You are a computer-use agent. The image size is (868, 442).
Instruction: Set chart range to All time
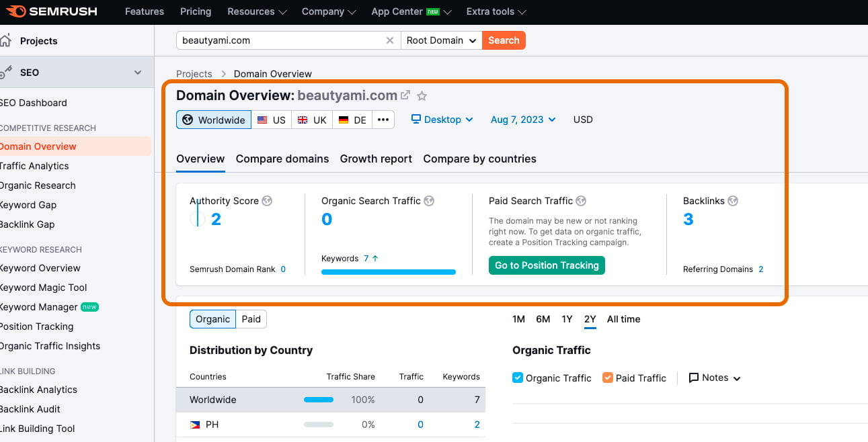coord(623,319)
